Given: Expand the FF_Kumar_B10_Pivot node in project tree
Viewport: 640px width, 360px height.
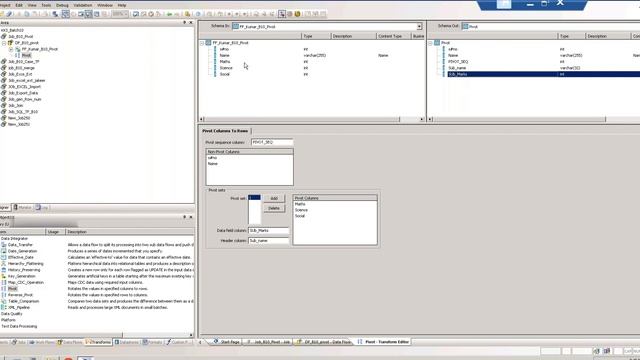Looking at the screenshot, I should click(x=11, y=49).
